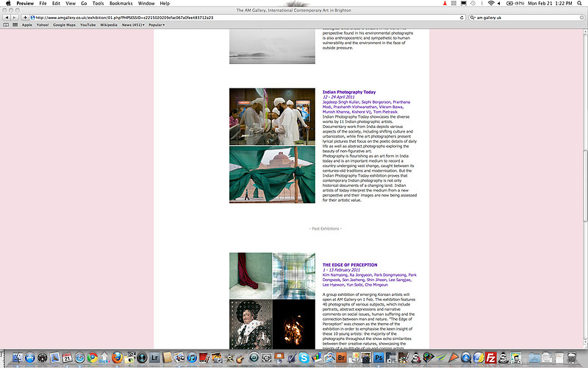Open Finder from the dock

(17, 358)
